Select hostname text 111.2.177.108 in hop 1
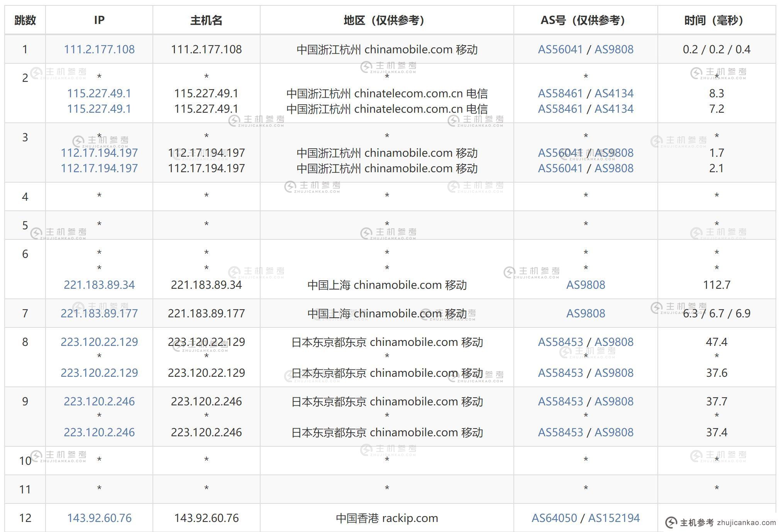The height and width of the screenshot is (532, 779). tap(206, 49)
